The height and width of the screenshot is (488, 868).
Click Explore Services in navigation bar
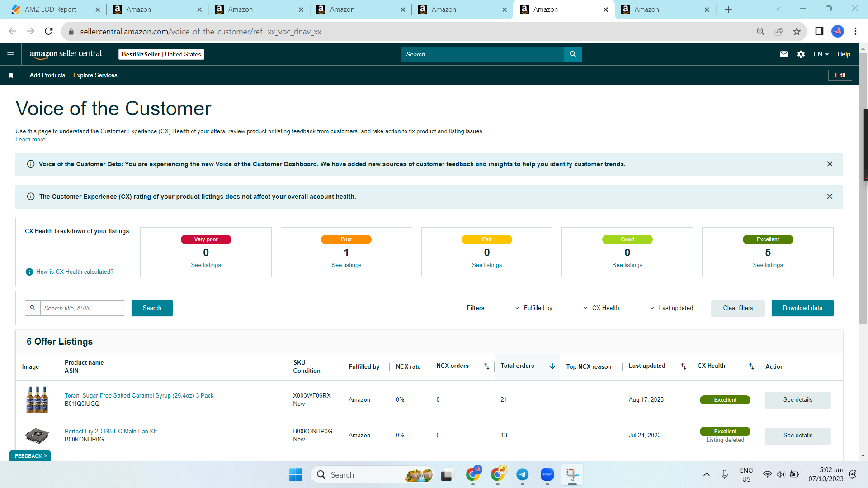95,75
